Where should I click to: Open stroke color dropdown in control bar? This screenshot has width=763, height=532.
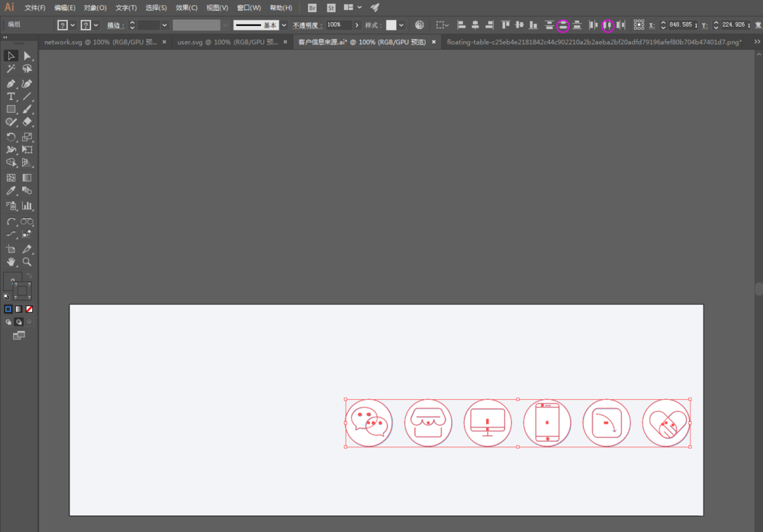tap(96, 25)
